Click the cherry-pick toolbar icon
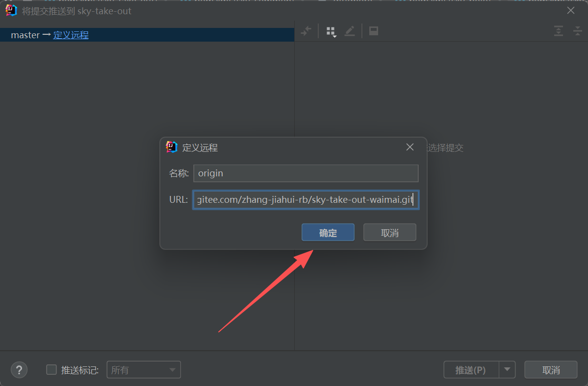 (x=306, y=31)
